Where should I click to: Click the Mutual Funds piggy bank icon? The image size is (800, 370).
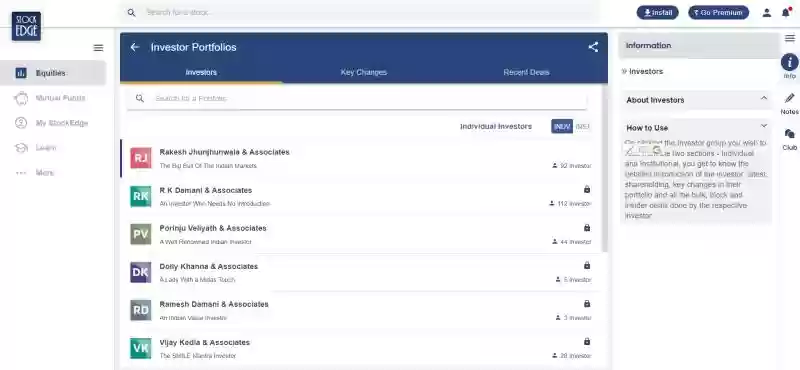pyautogui.click(x=21, y=98)
